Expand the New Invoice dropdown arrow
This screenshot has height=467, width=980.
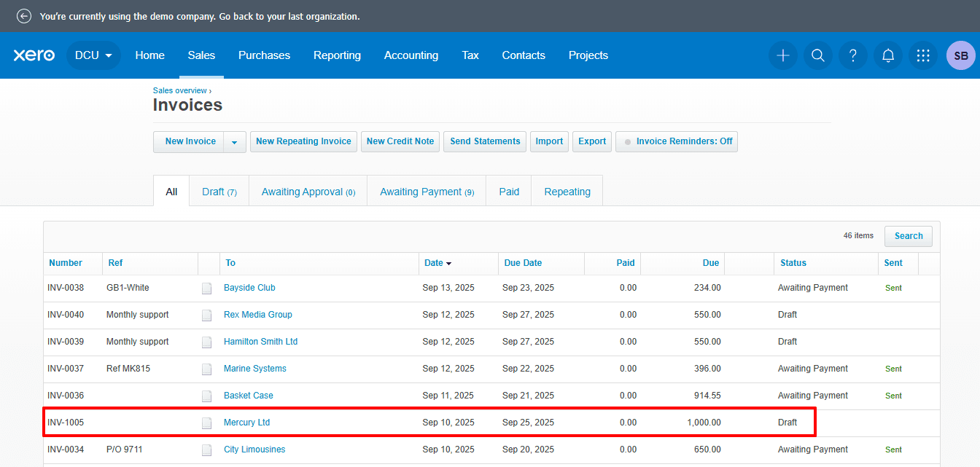point(234,142)
